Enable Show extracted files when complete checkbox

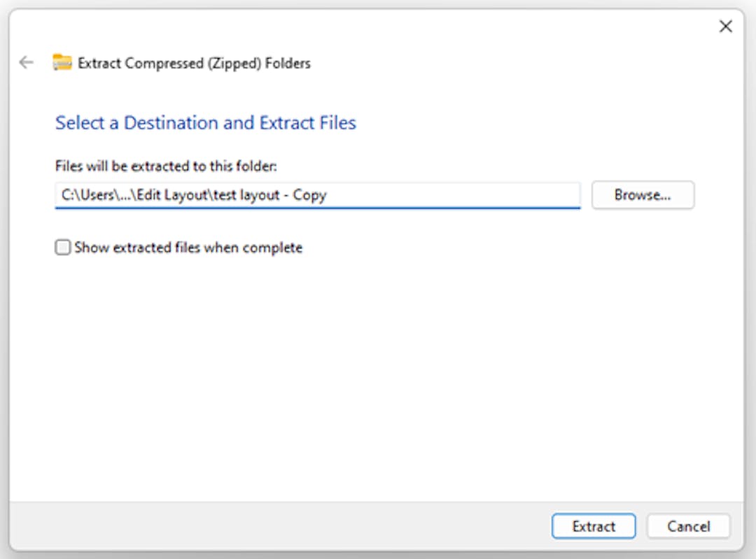pyautogui.click(x=63, y=247)
